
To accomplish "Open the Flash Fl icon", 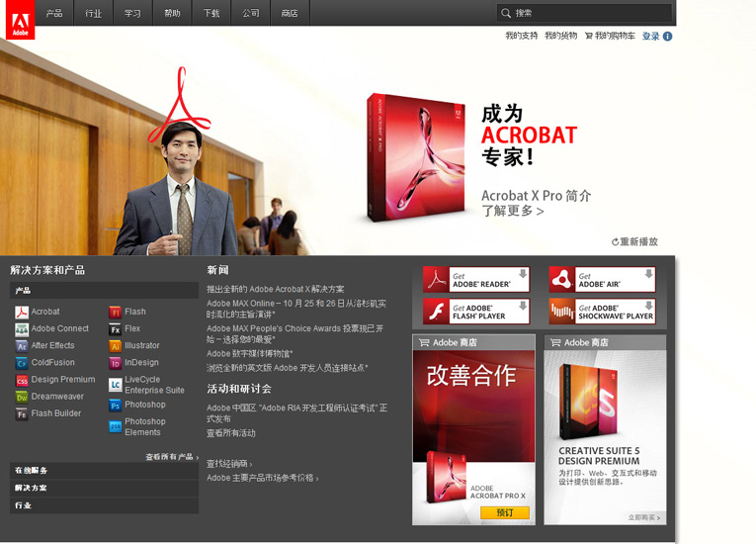I will click(116, 313).
